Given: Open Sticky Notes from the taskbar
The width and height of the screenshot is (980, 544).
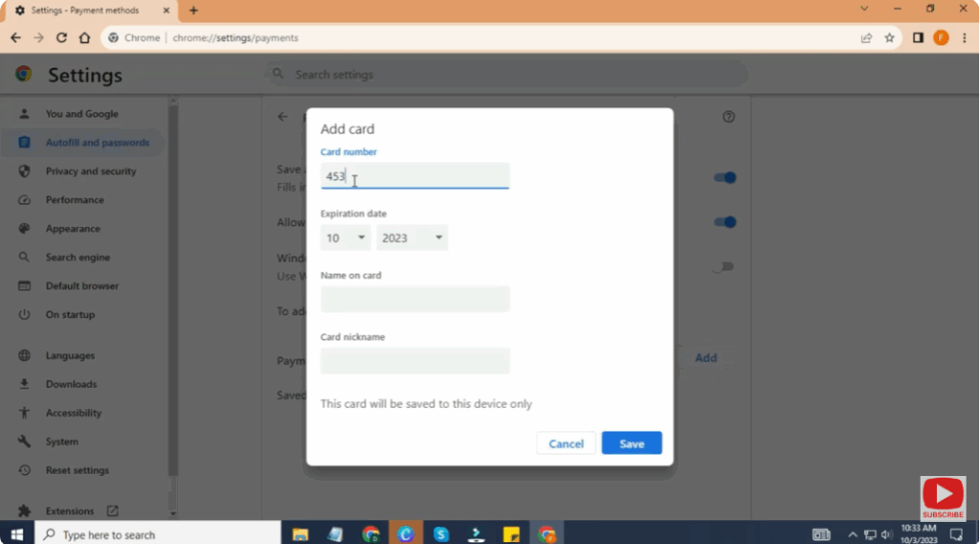Looking at the screenshot, I should tap(511, 534).
